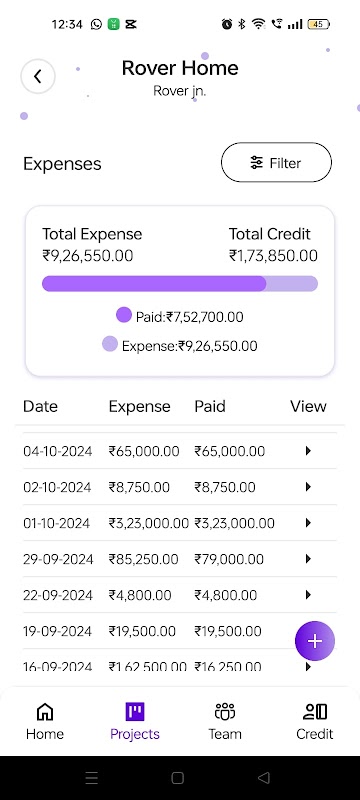This screenshot has width=360, height=800.
Task: Select the Paid legend purple dot
Action: pyautogui.click(x=124, y=315)
